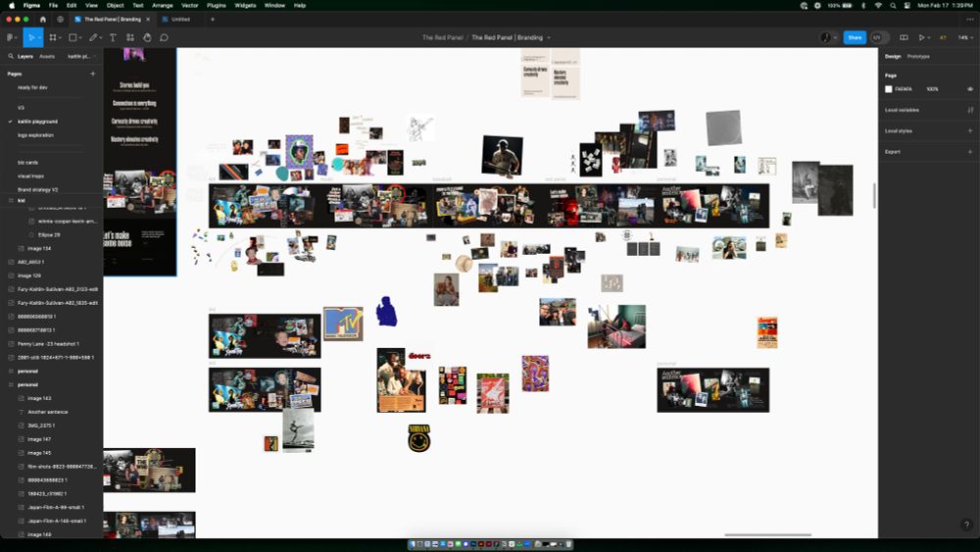Select the Frame tool
This screenshot has width=980, height=552.
[x=53, y=37]
